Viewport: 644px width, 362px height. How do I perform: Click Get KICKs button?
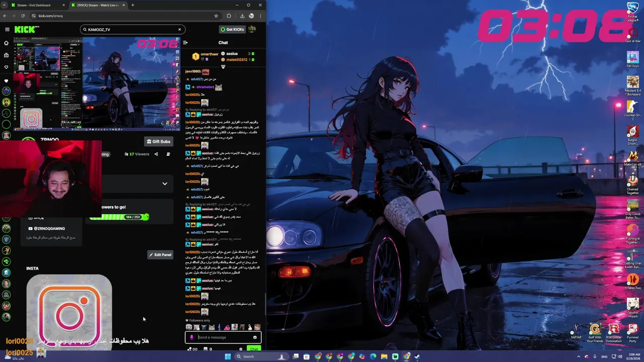coord(232,29)
